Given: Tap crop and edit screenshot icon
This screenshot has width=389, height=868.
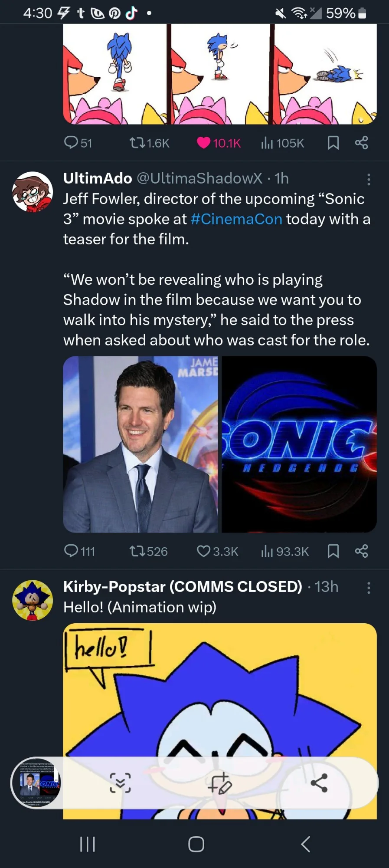Looking at the screenshot, I should pos(220,783).
